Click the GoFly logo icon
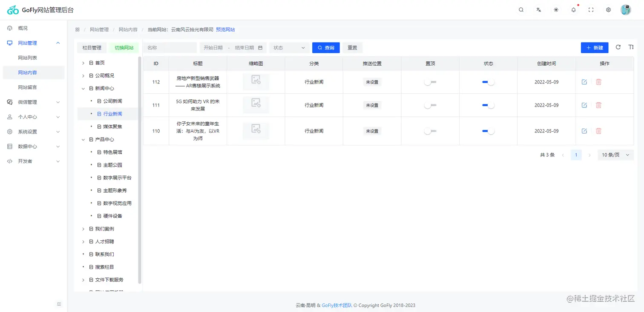The height and width of the screenshot is (312, 644). click(x=13, y=10)
